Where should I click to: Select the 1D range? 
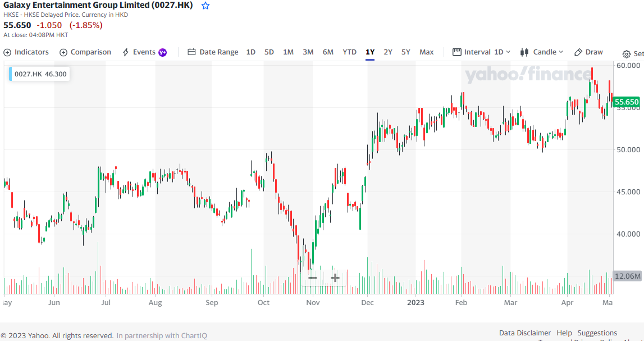coord(250,52)
